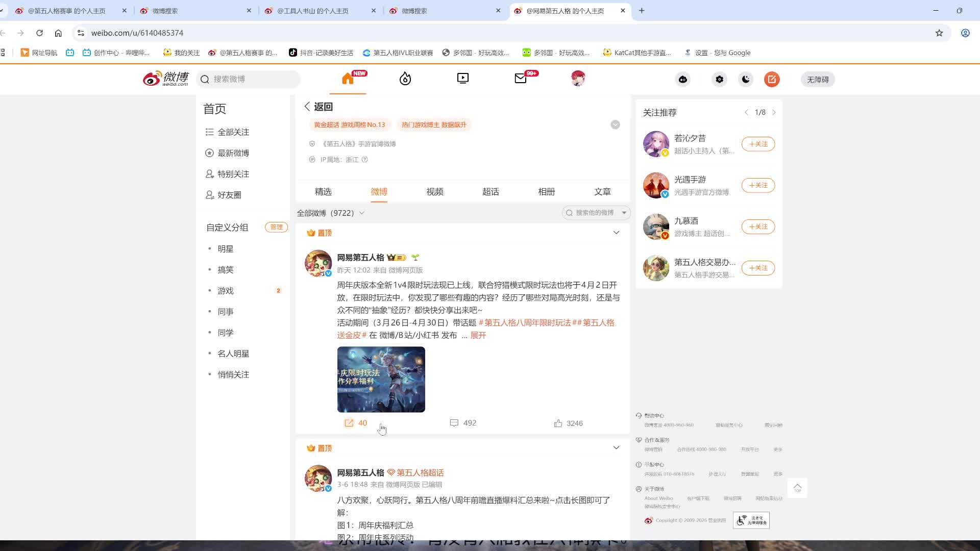Open the post's anniversary image thumbnail
Image resolution: width=980 pixels, height=551 pixels.
(381, 380)
